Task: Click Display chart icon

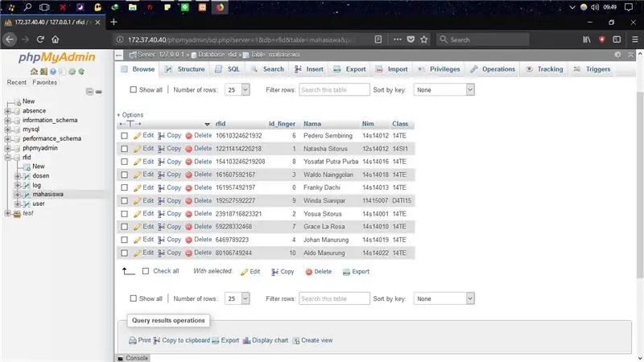Action: coord(246,340)
